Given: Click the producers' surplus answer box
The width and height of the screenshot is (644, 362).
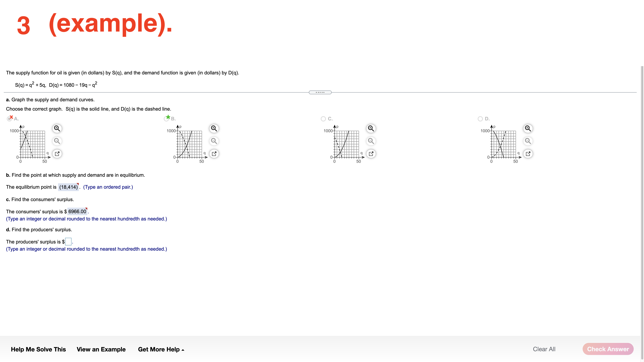Looking at the screenshot, I should [x=68, y=242].
